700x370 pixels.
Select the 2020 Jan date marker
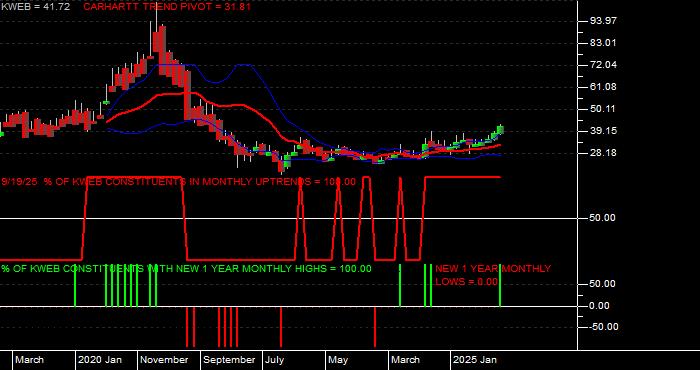pyautogui.click(x=100, y=360)
